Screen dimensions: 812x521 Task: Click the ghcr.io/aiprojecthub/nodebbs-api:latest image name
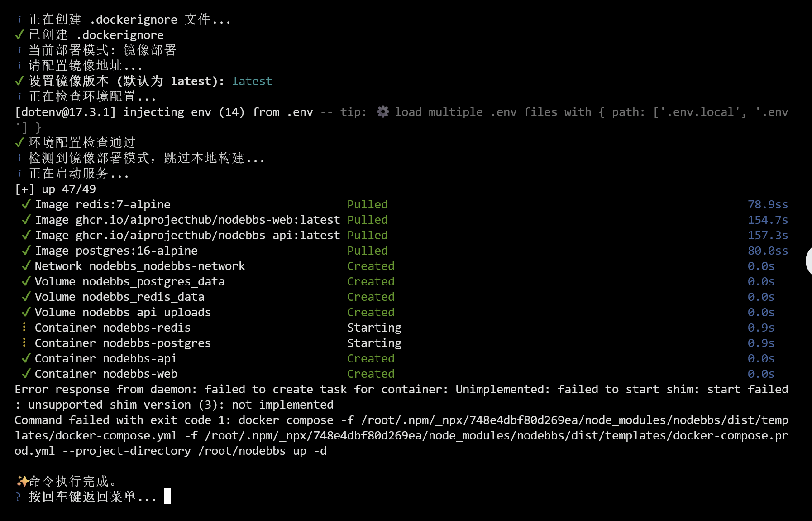207,235
